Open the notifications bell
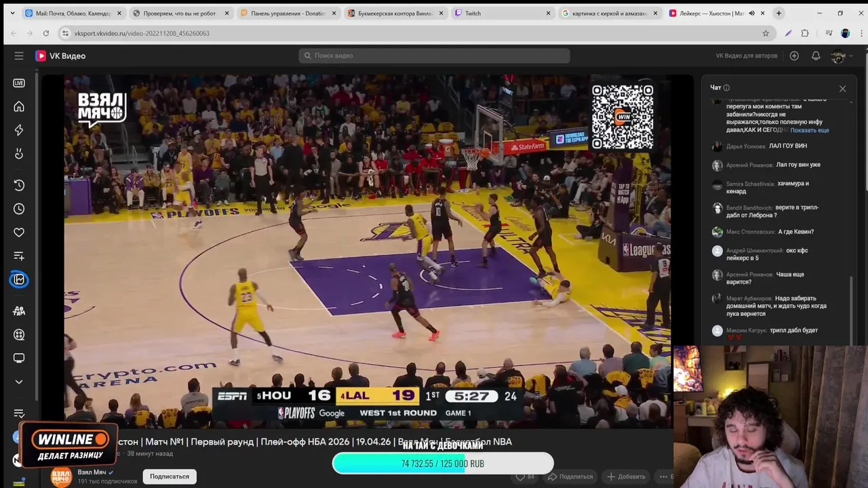Screen dimensions: 868x488 coord(816,56)
